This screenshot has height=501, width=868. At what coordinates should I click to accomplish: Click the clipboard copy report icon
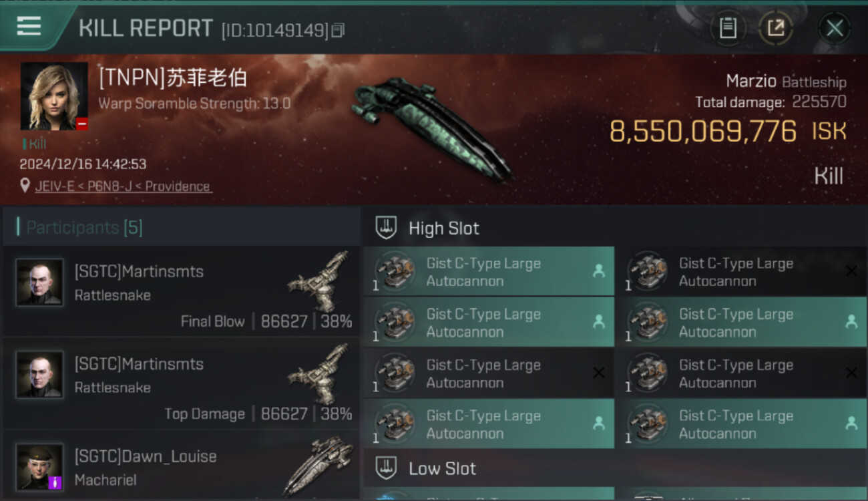pyautogui.click(x=728, y=28)
